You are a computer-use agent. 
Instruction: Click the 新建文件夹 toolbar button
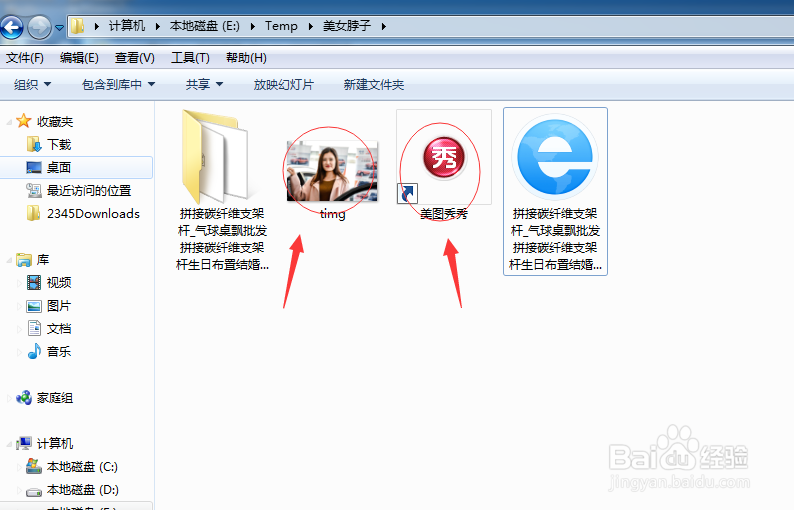click(374, 85)
